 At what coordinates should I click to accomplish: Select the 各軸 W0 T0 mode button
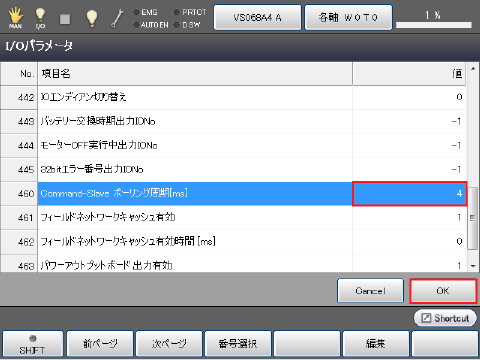click(348, 17)
